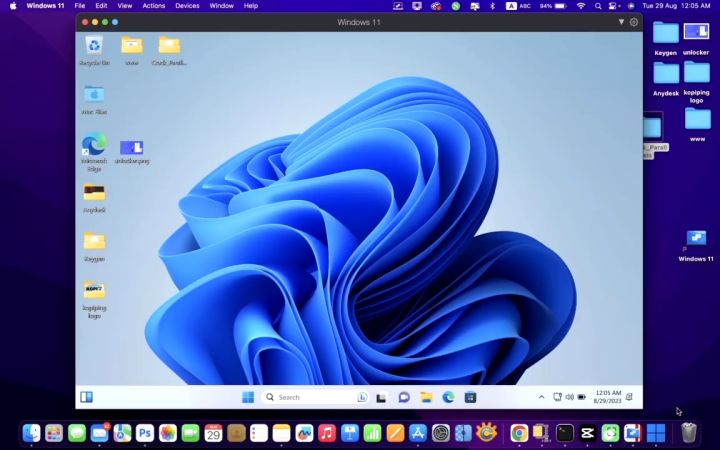Open the Mac Files shortcut on desktop

tap(94, 95)
